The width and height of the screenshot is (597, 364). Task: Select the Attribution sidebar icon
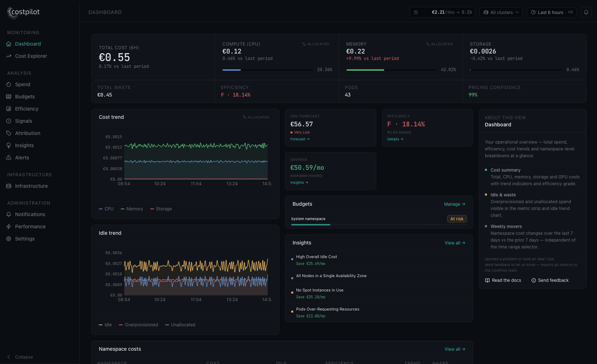(x=9, y=133)
